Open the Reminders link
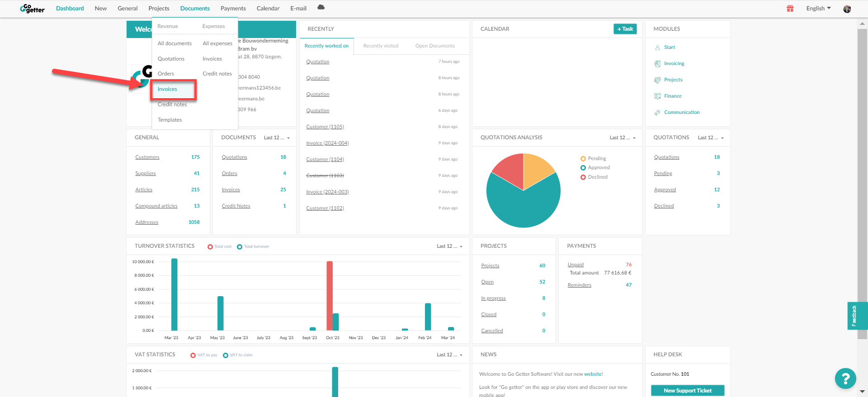 click(x=580, y=285)
